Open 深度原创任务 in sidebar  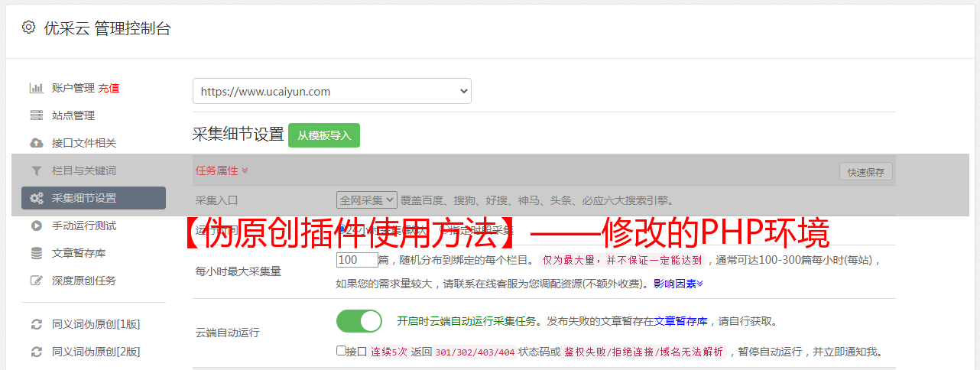(x=84, y=281)
